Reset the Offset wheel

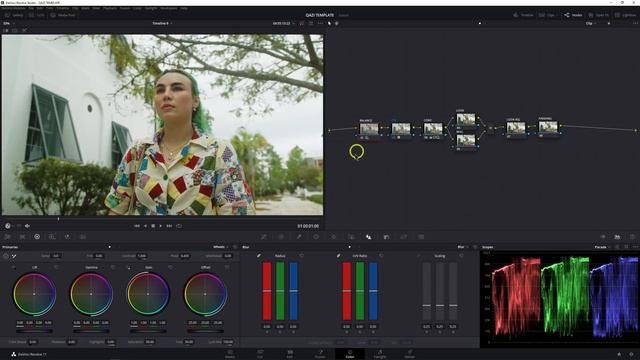pyautogui.click(x=227, y=267)
